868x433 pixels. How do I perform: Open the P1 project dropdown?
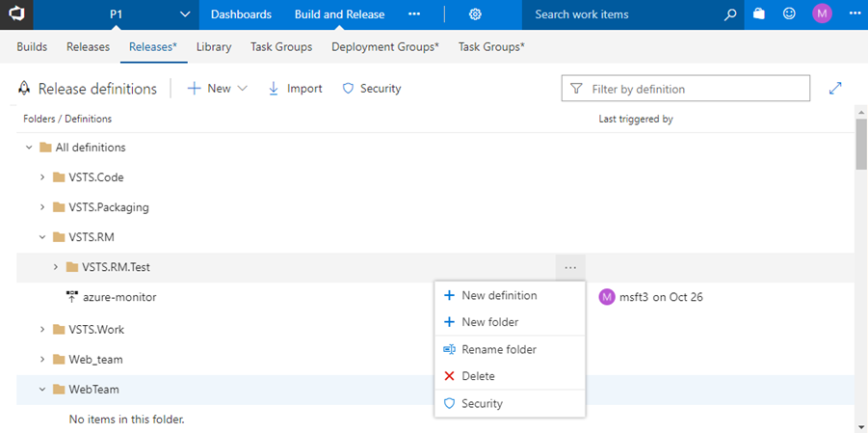point(185,14)
